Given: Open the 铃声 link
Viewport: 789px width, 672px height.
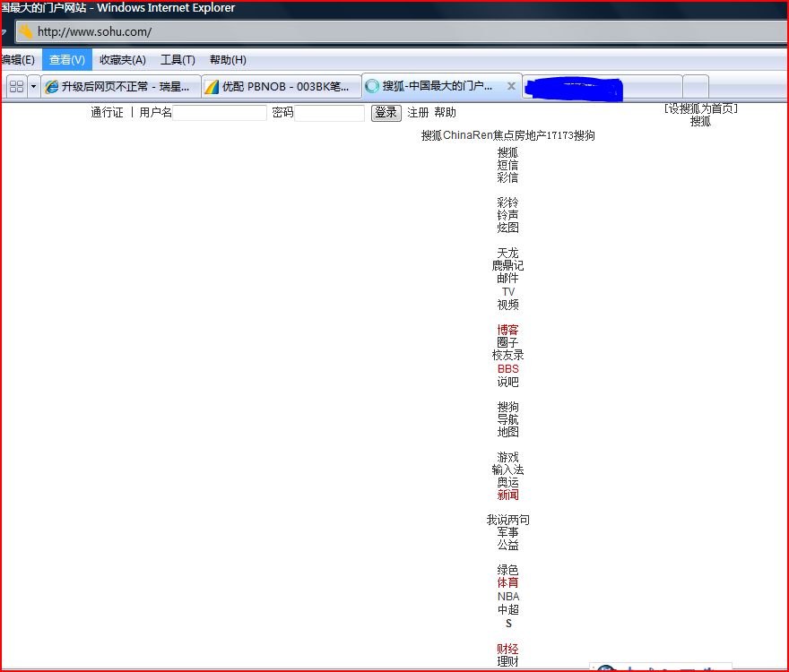Looking at the screenshot, I should point(507,215).
